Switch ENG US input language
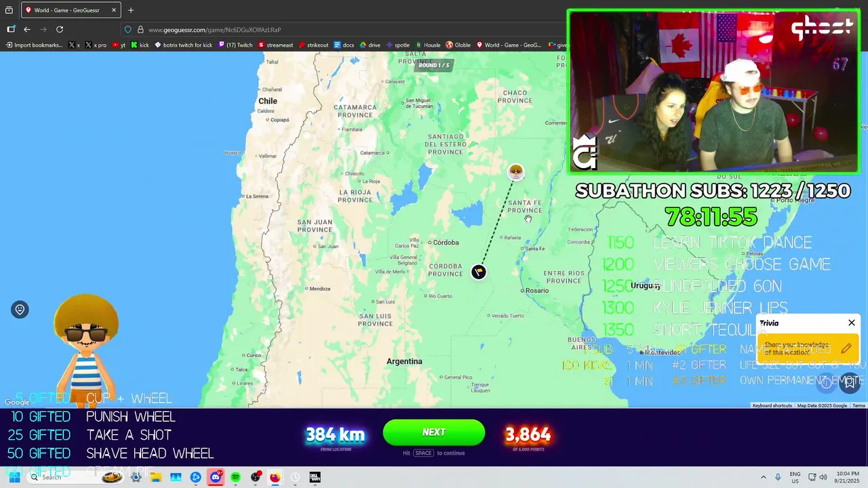The width and height of the screenshot is (868, 488). point(795,477)
